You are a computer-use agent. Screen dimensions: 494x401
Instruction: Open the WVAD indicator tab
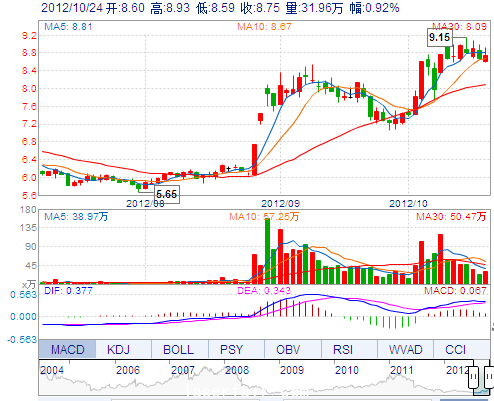pyautogui.click(x=405, y=349)
